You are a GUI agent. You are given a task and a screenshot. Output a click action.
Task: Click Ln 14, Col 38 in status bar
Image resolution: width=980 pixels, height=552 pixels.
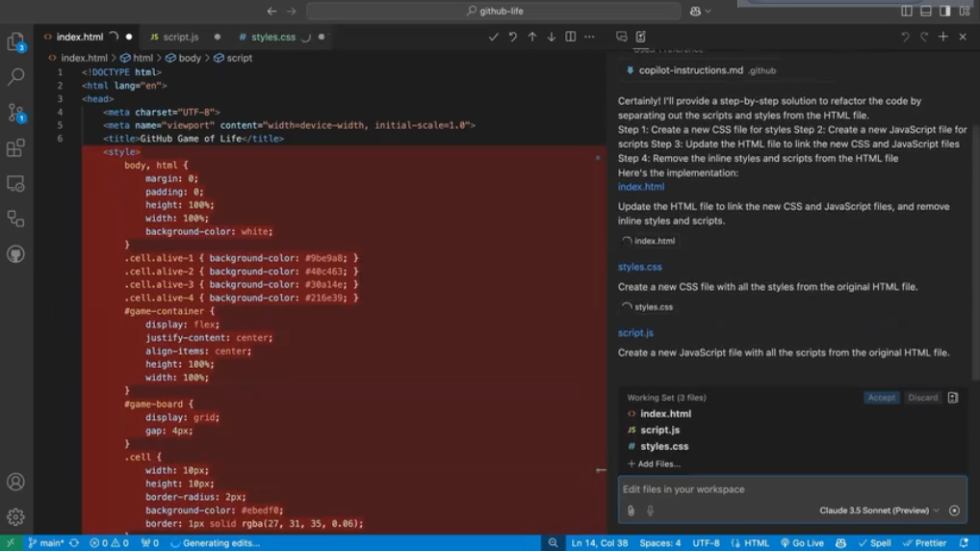pyautogui.click(x=600, y=543)
